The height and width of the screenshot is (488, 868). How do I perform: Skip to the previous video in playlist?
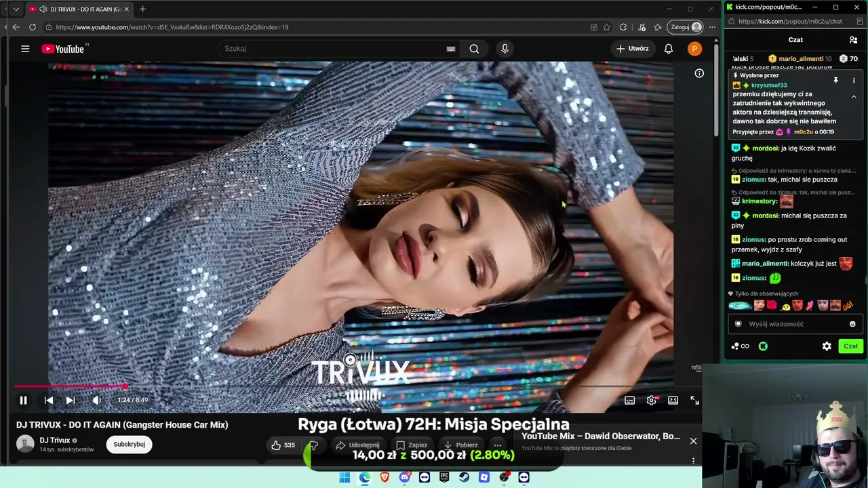click(x=49, y=401)
